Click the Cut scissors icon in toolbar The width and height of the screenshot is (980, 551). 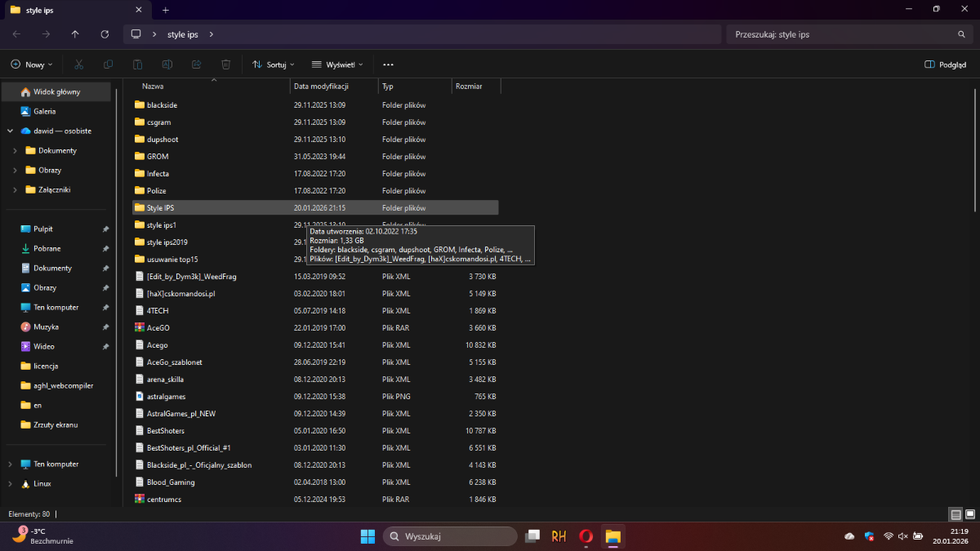(78, 64)
